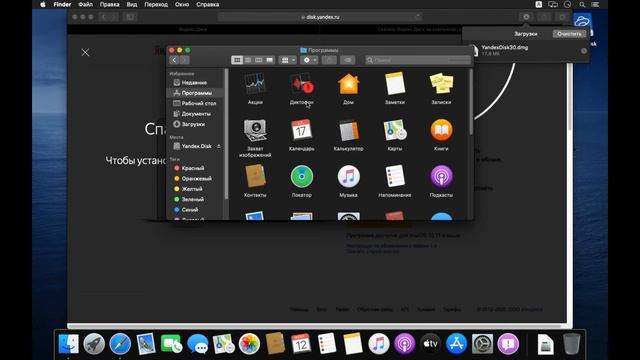
Task: Open the Акции stocks app icon
Action: 255,84
